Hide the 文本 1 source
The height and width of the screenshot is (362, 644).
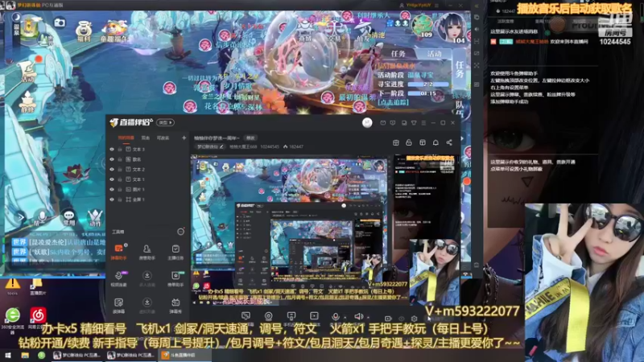112,179
